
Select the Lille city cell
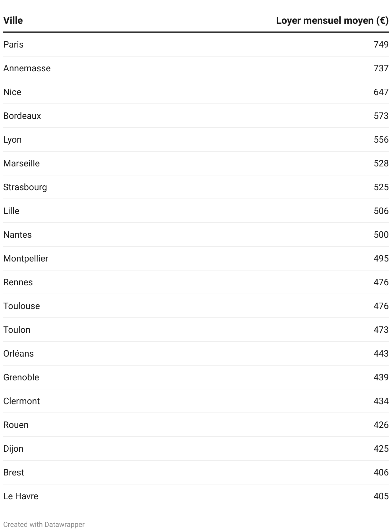click(11, 211)
